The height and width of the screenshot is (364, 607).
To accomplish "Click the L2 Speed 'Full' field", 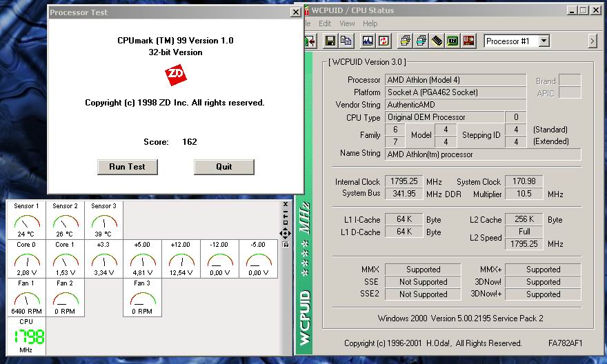I will [524, 232].
